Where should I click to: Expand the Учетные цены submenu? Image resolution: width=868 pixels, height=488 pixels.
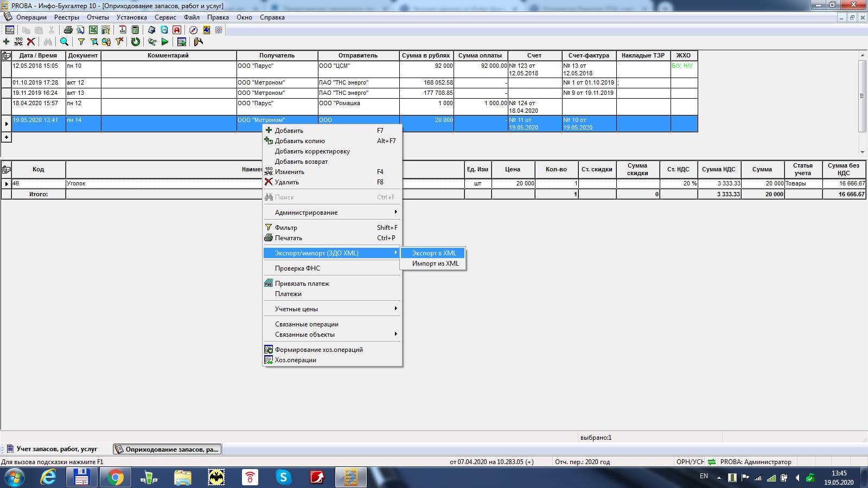point(332,309)
